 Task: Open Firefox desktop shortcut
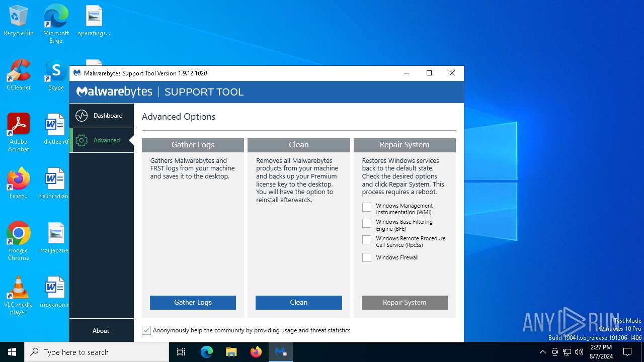19,184
